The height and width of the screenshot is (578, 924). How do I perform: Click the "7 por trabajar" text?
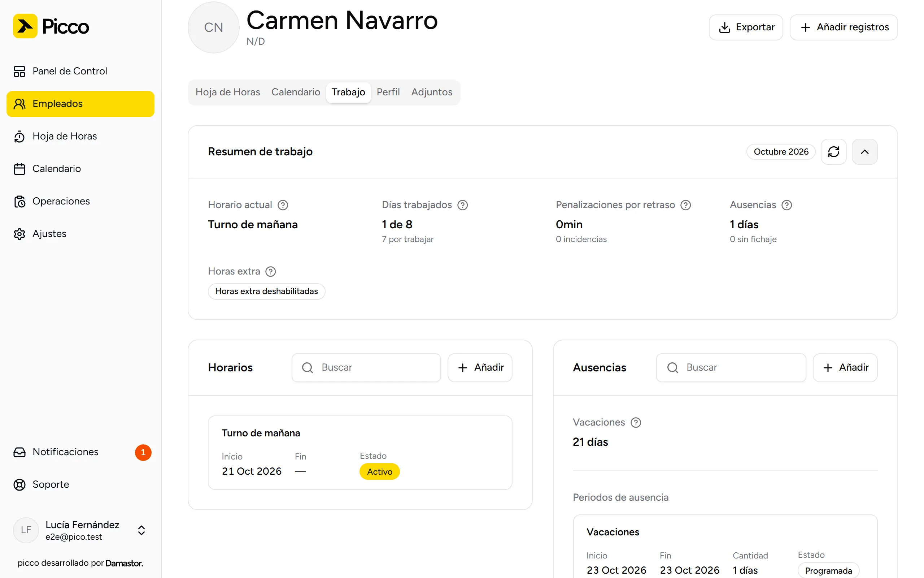407,239
